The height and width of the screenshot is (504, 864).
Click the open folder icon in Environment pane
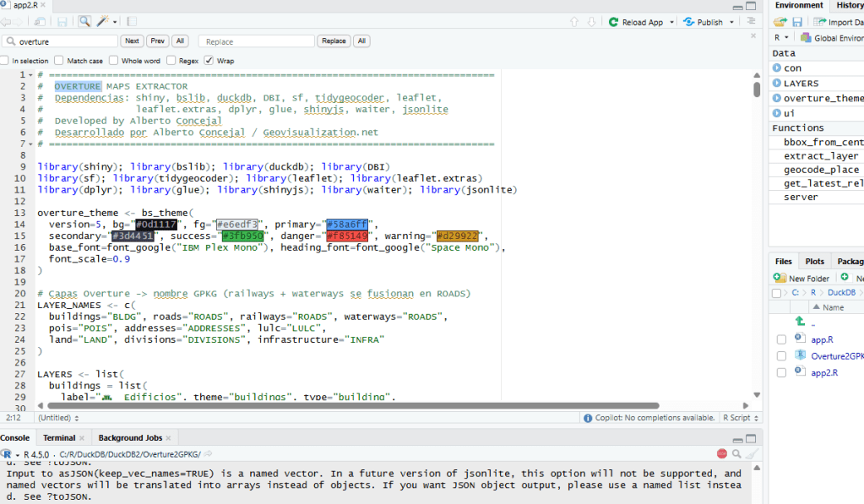(x=780, y=22)
